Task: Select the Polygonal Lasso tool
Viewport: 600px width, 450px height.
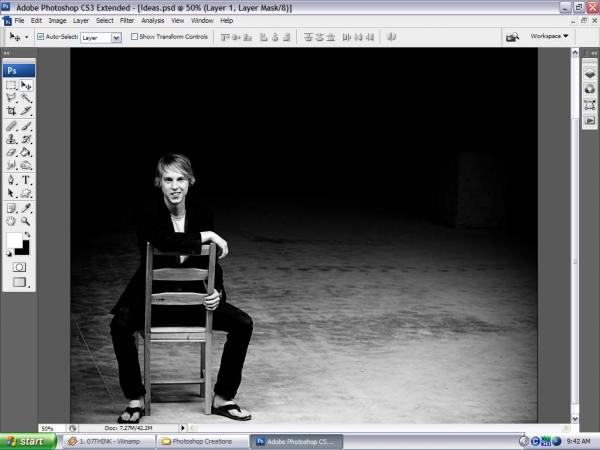Action: pyautogui.click(x=11, y=98)
